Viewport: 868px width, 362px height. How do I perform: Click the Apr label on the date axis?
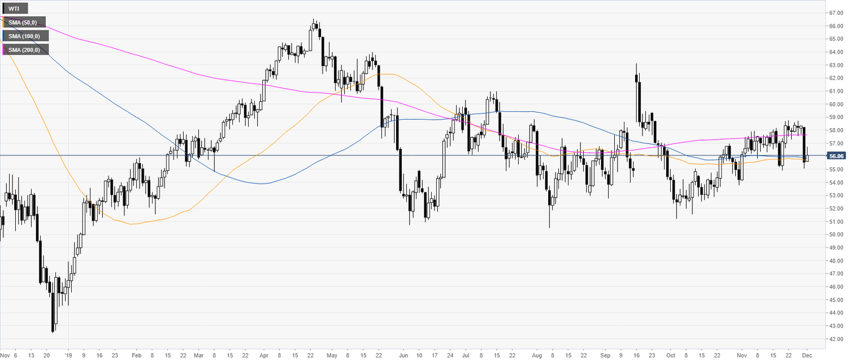coord(264,356)
